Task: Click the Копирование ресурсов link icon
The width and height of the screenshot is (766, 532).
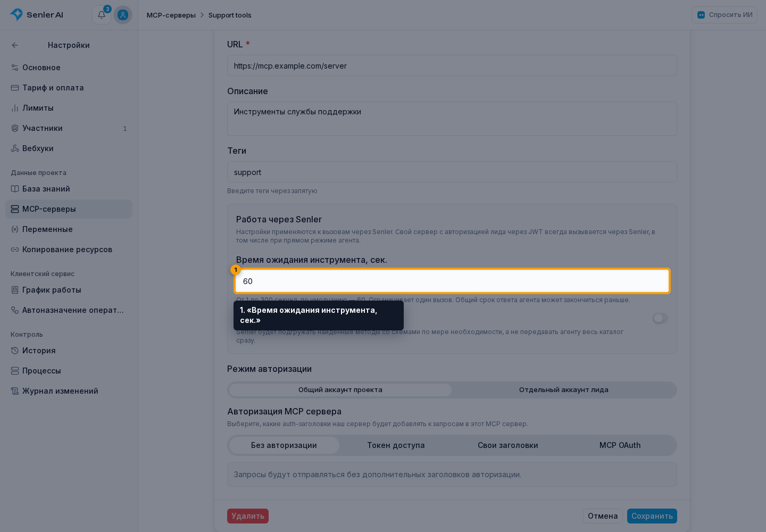Action: point(15,250)
